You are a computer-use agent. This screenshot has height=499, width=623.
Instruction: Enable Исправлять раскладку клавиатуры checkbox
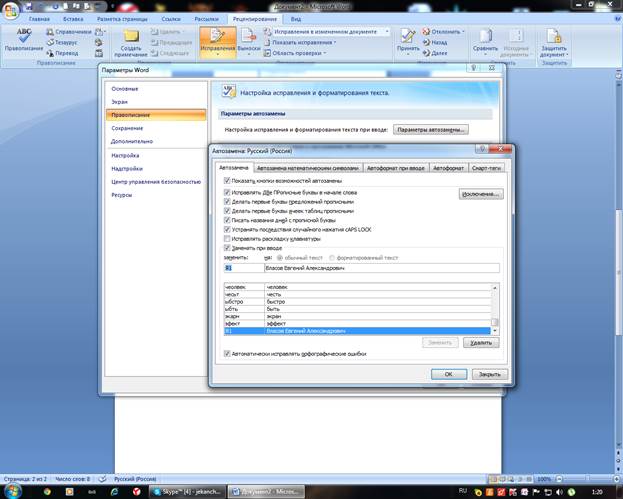click(x=227, y=239)
